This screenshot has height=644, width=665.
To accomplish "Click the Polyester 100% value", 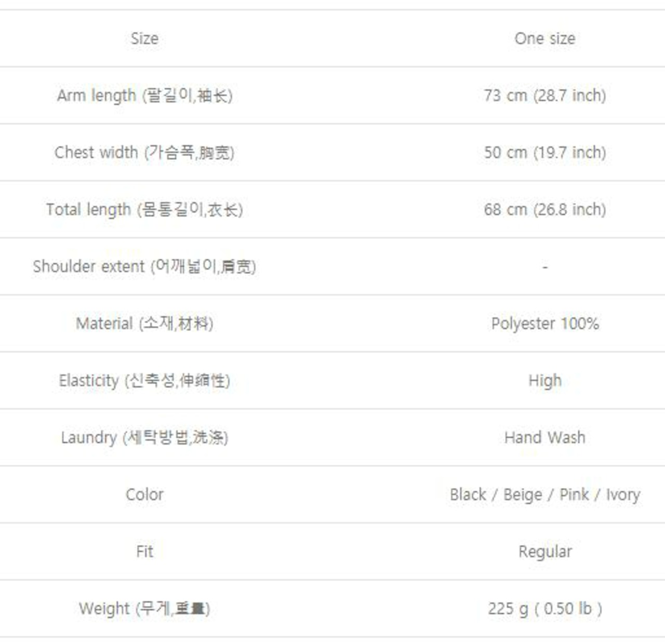I will 544,324.
